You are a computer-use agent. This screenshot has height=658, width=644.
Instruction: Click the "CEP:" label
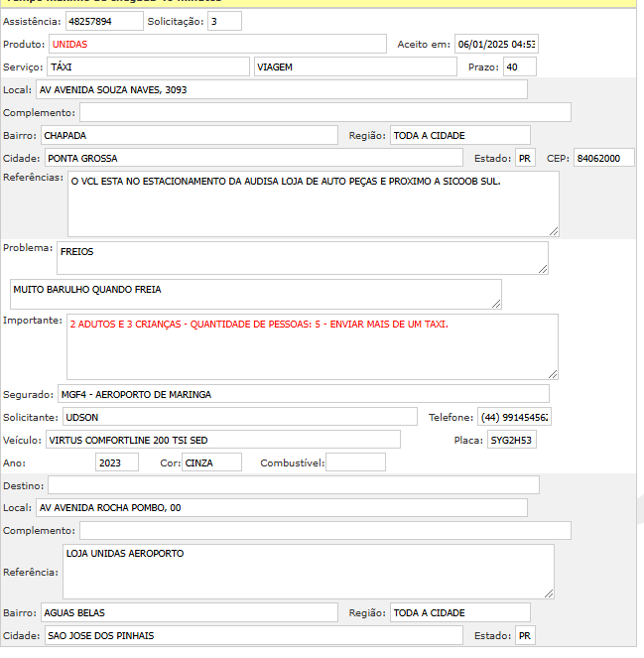(558, 158)
